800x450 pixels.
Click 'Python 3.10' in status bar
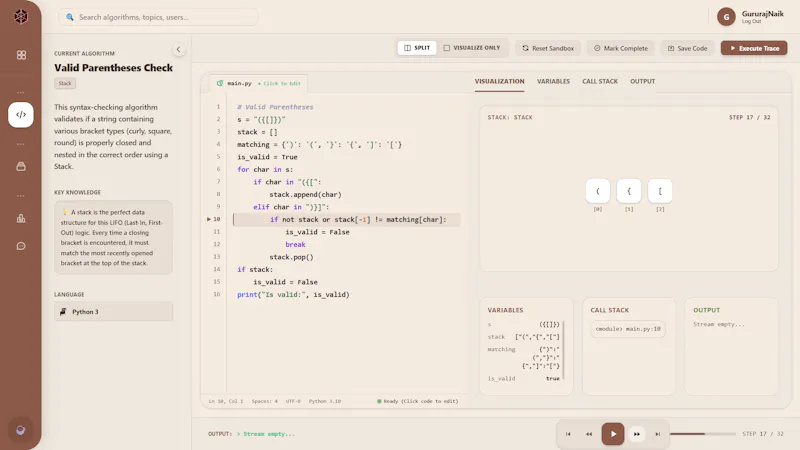click(324, 402)
